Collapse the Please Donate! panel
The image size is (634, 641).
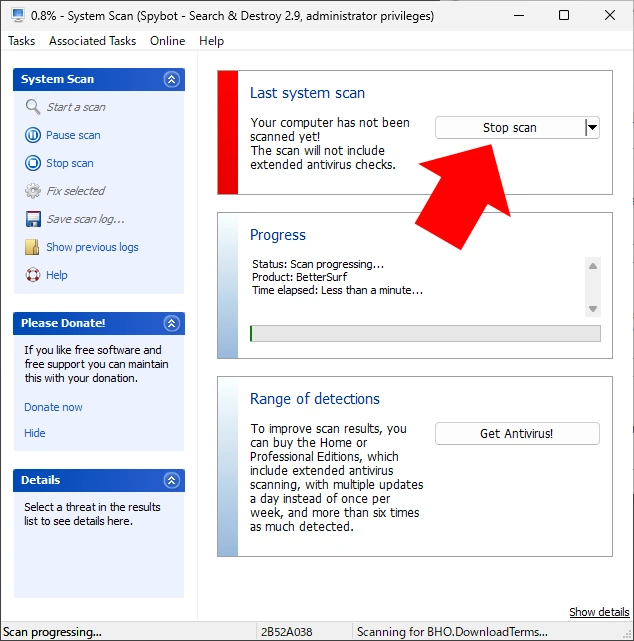pos(171,323)
